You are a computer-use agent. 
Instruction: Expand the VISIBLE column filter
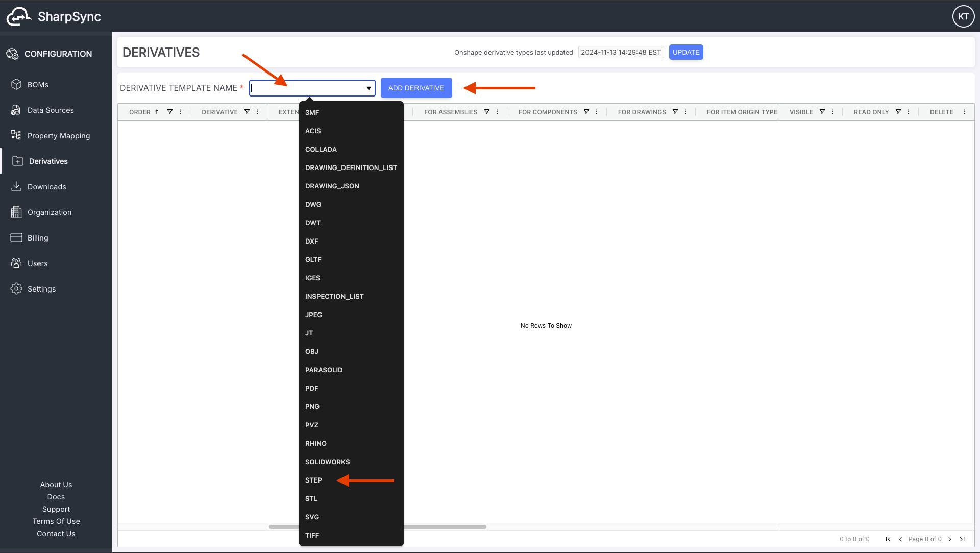tap(822, 112)
